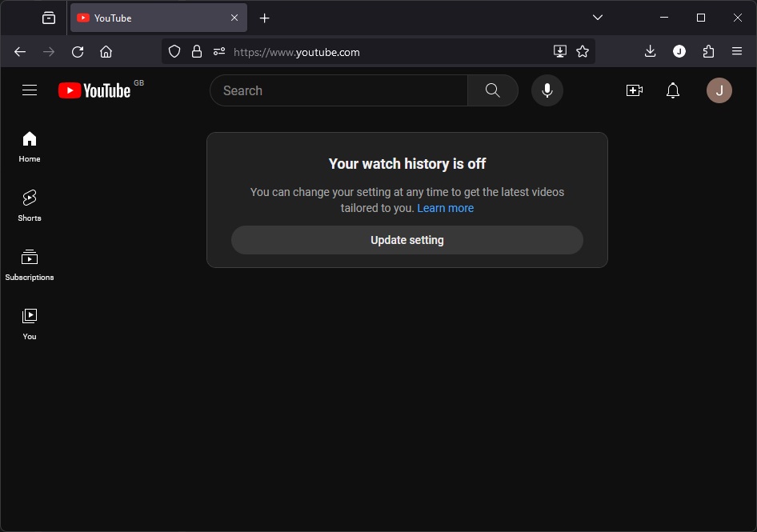Viewport: 757px width, 532px height.
Task: Start voice search with microphone icon
Action: click(547, 90)
